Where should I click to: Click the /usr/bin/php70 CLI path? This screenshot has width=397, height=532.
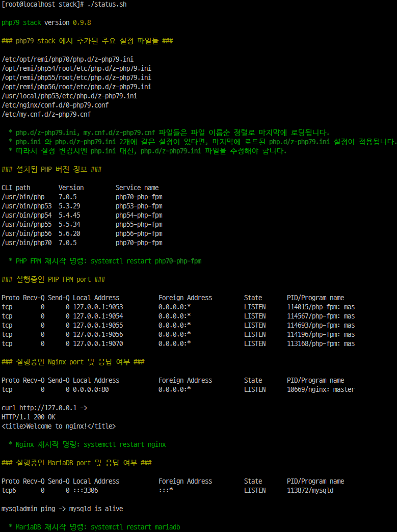(x=27, y=243)
